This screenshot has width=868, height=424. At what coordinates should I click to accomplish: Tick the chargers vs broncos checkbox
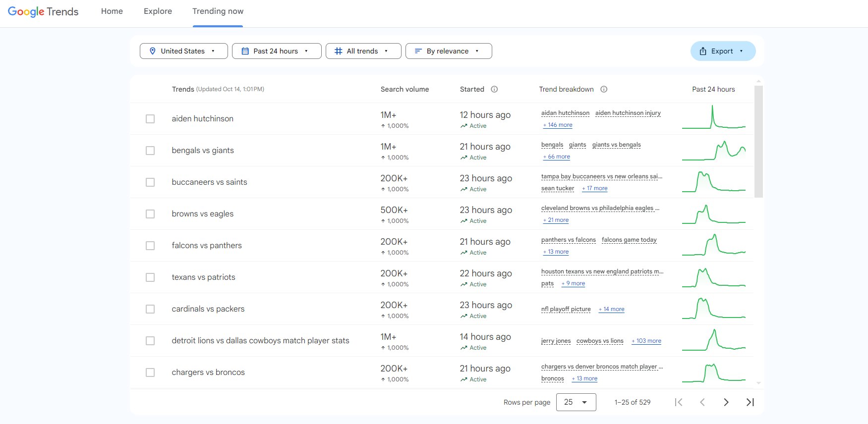[150, 372]
